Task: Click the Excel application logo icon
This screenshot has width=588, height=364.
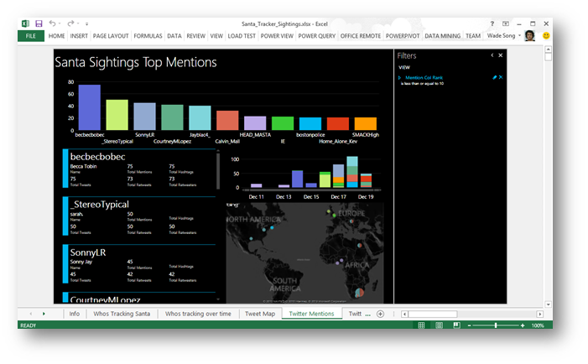Action: click(25, 23)
